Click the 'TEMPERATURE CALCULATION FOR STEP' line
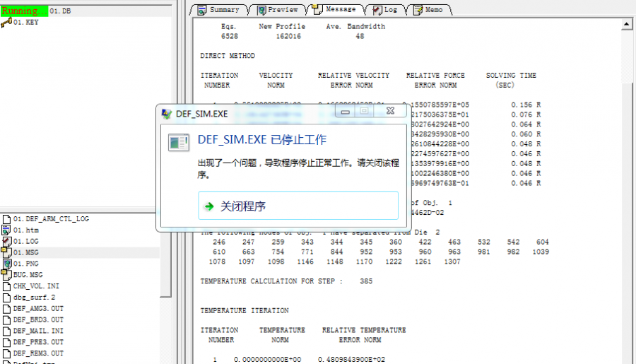 point(286,281)
